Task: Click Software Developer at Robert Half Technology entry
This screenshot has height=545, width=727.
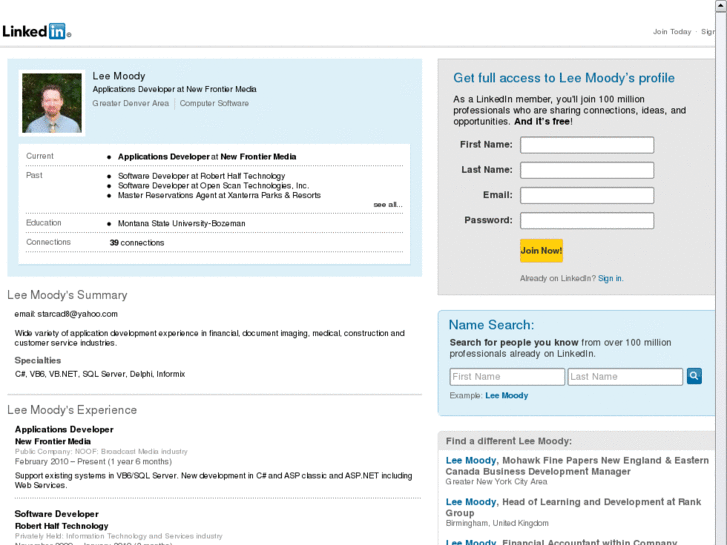Action: (201, 176)
